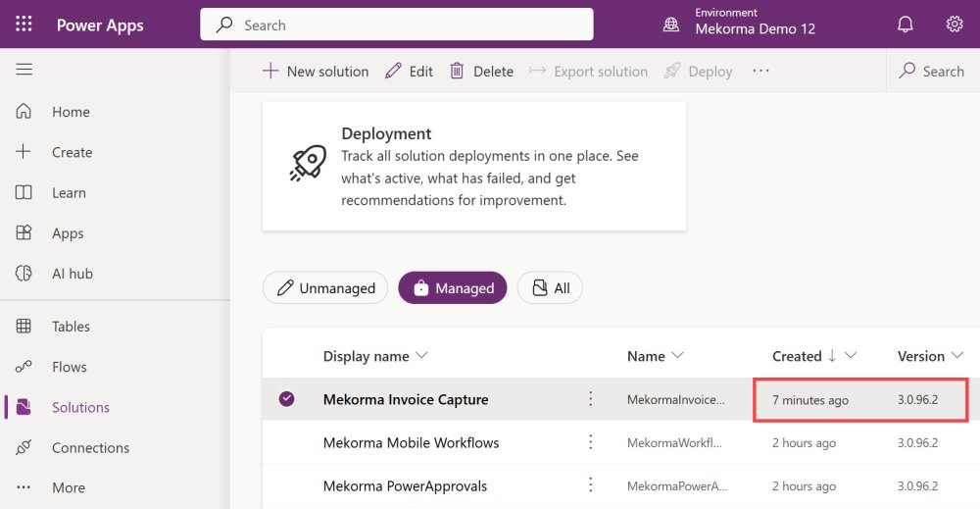Show All solutions filter
This screenshot has width=980, height=509.
(x=550, y=288)
